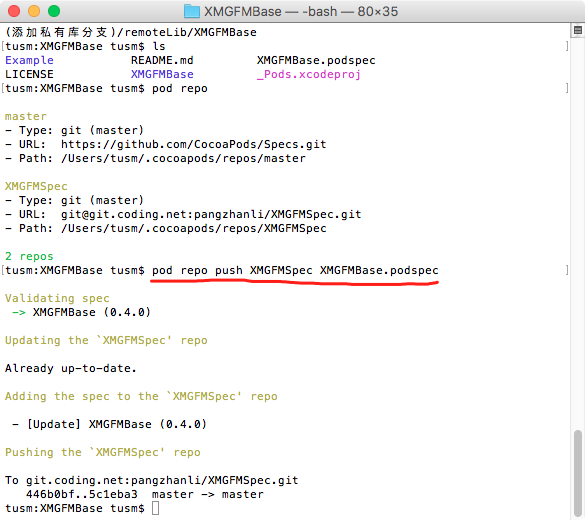This screenshot has width=585, height=520.
Task: Minimize the terminal with the yellow button
Action: (34, 11)
